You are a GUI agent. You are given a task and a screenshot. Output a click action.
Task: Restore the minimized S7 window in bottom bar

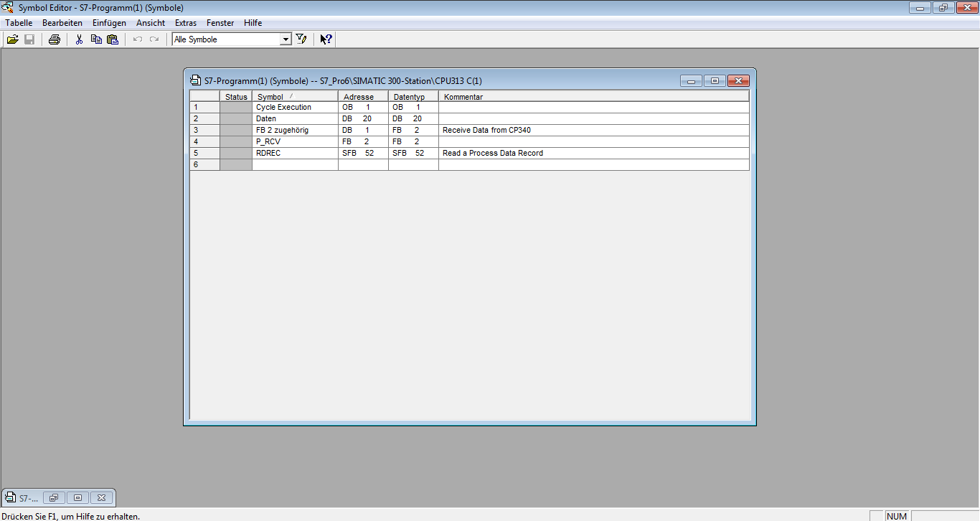click(78, 497)
